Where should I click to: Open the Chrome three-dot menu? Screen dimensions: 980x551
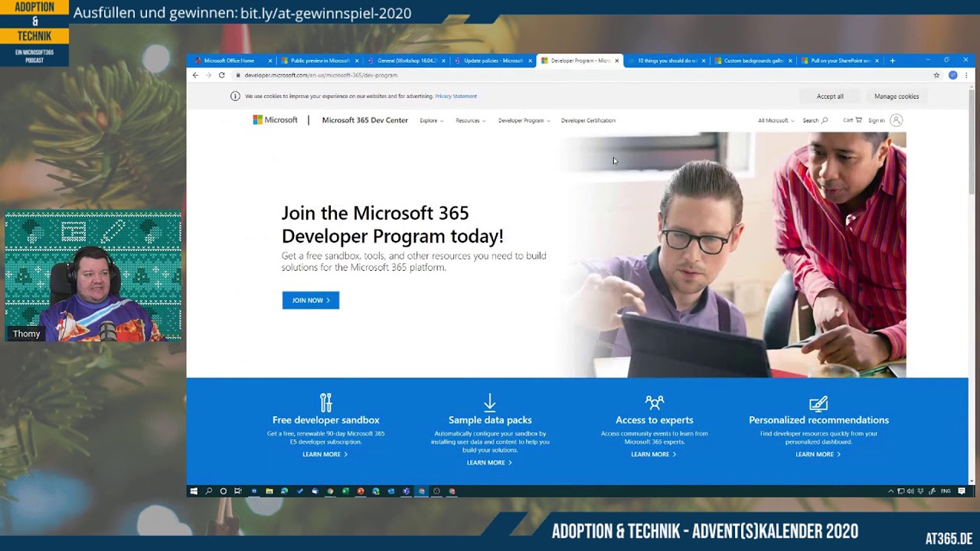point(966,75)
